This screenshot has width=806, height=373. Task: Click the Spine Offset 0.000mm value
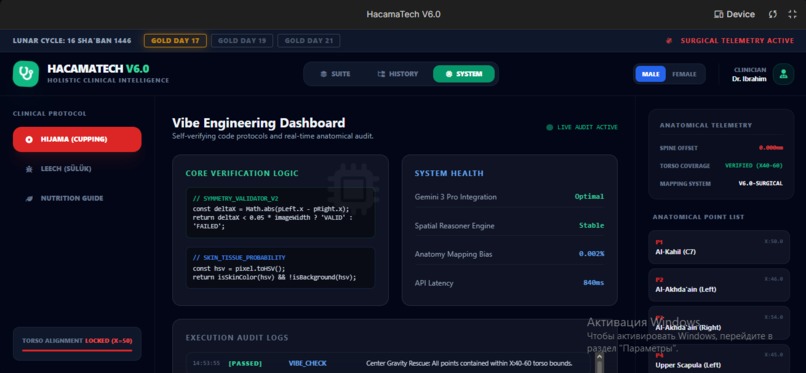(771, 148)
